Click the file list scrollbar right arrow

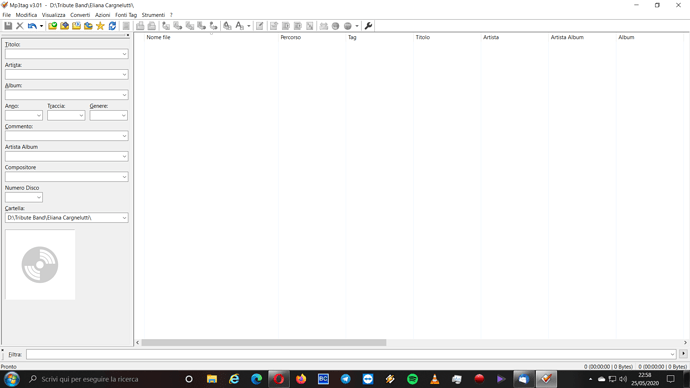click(685, 343)
